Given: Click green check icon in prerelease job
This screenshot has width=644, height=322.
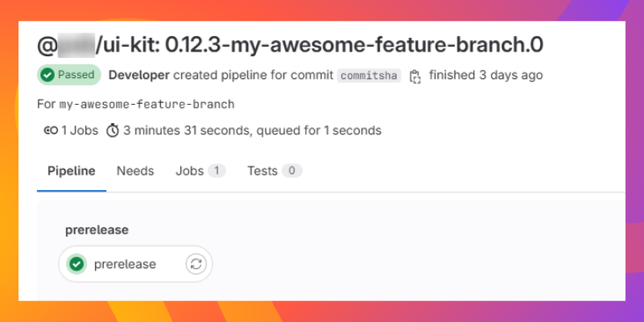Looking at the screenshot, I should pyautogui.click(x=76, y=264).
